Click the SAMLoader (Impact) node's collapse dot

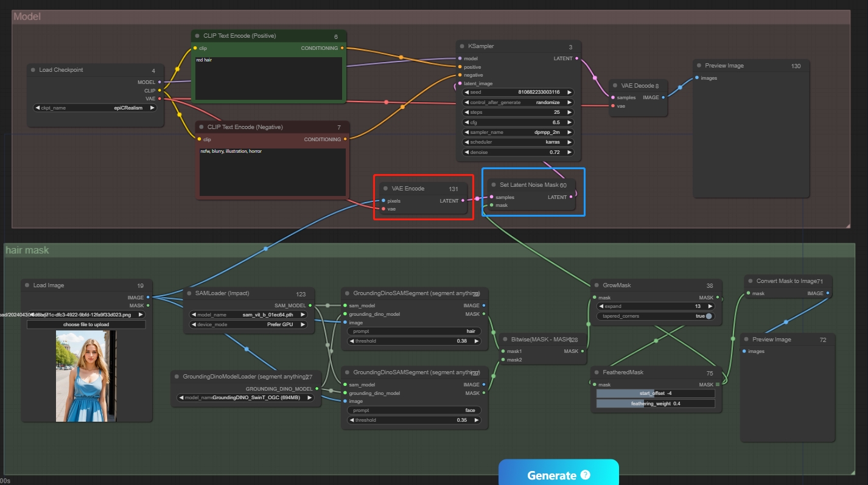(x=189, y=294)
